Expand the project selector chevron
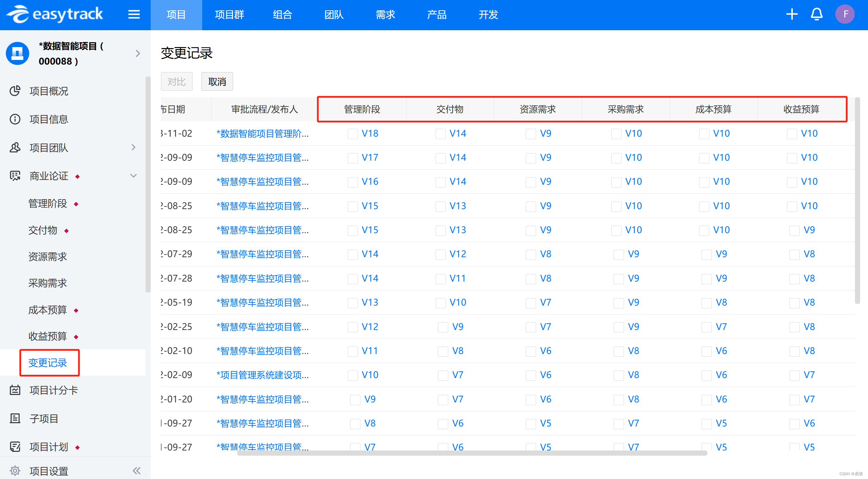 138,54
